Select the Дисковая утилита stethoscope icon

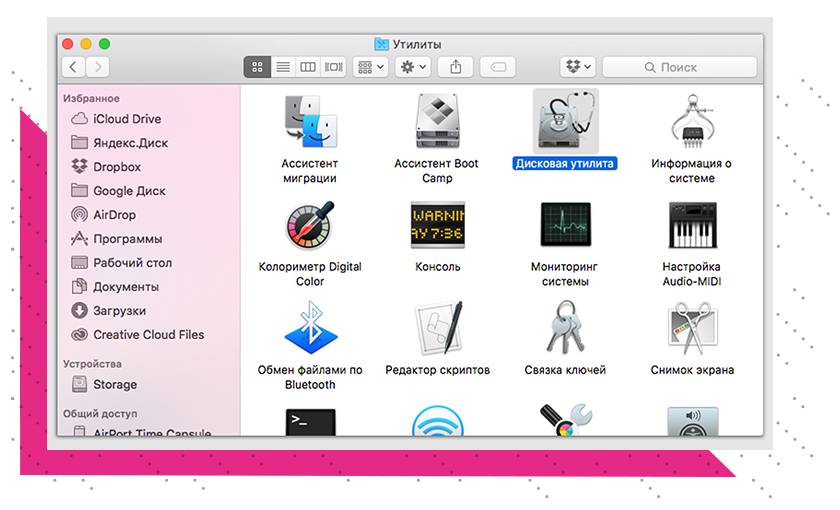(x=566, y=122)
